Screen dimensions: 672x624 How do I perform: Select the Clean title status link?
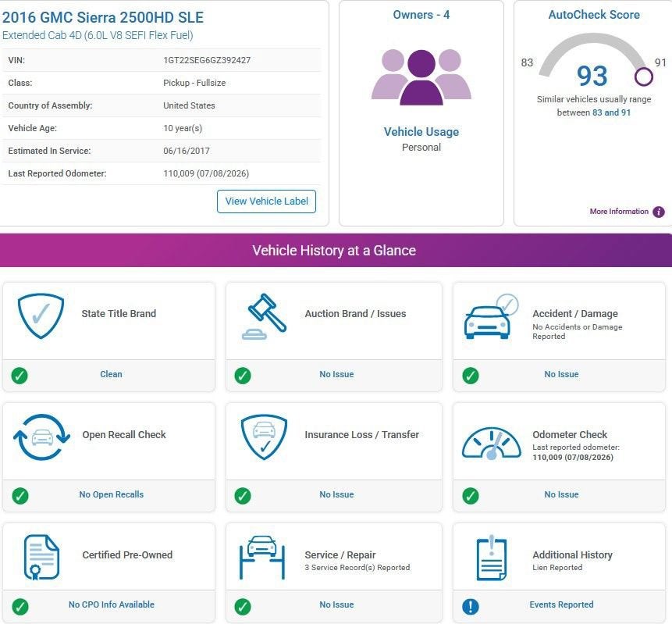(111, 374)
